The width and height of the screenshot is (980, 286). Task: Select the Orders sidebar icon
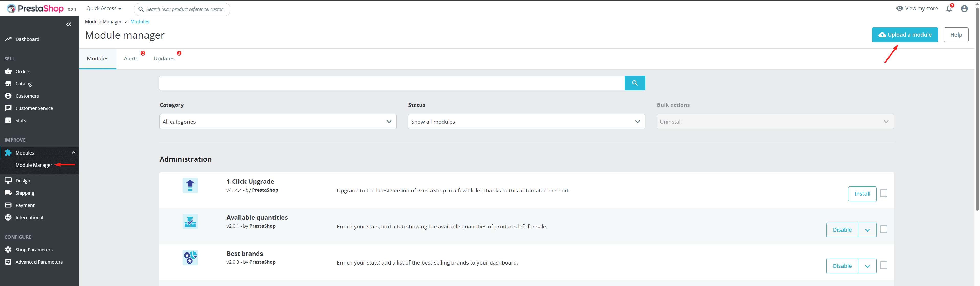pyautogui.click(x=8, y=71)
